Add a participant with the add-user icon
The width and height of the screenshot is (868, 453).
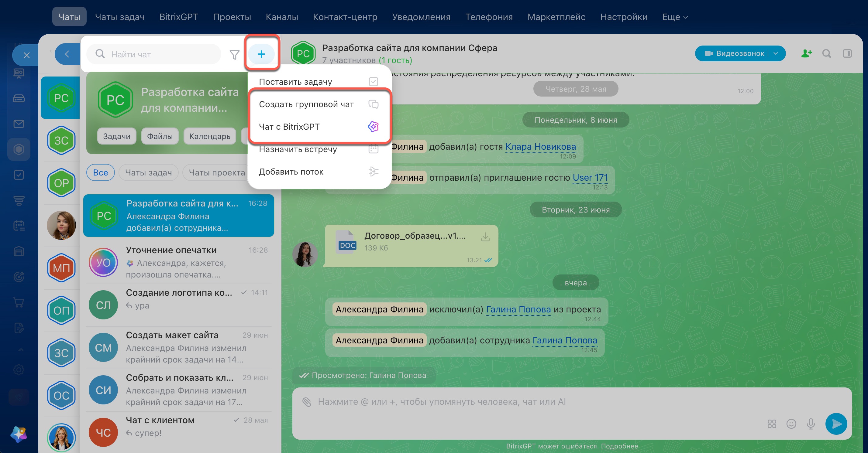(x=807, y=53)
